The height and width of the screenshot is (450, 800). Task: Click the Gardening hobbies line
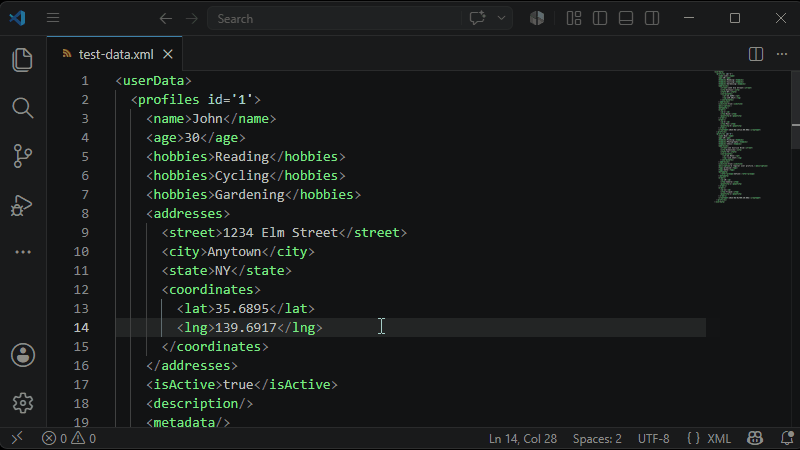click(x=254, y=195)
